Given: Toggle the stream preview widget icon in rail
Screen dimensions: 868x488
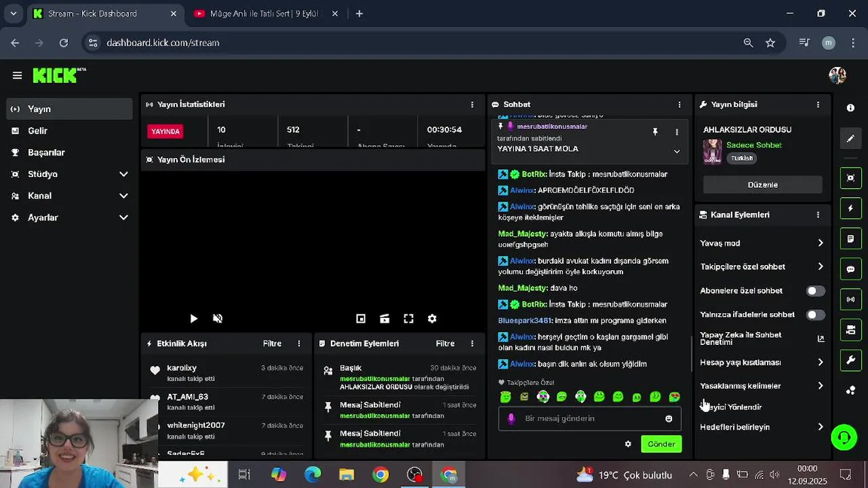Looking at the screenshot, I should [850, 178].
